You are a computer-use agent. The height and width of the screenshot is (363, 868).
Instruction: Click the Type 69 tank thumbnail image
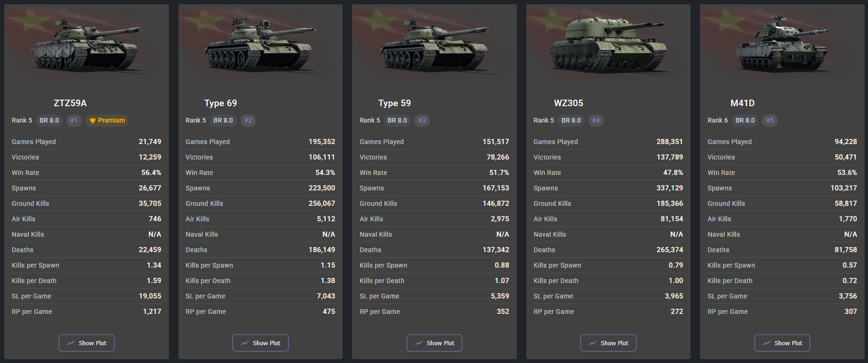tap(260, 47)
